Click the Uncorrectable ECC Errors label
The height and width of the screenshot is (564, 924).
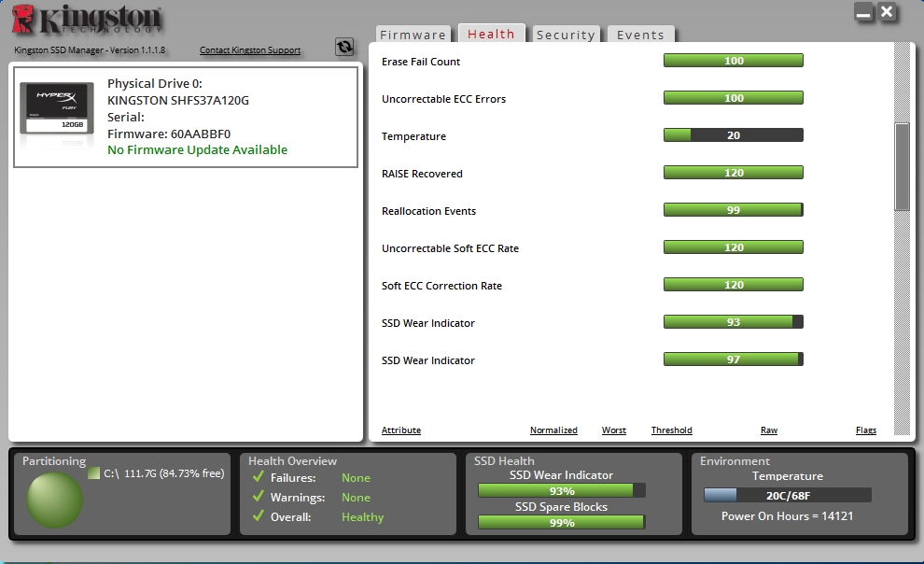(443, 99)
